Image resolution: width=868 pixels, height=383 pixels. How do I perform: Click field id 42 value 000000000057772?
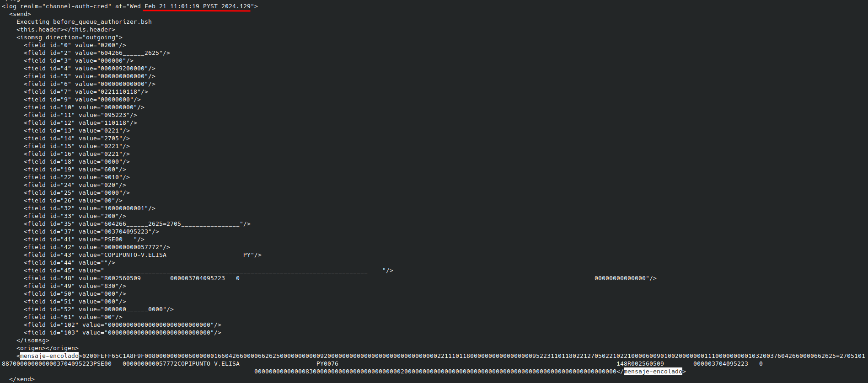pyautogui.click(x=97, y=247)
